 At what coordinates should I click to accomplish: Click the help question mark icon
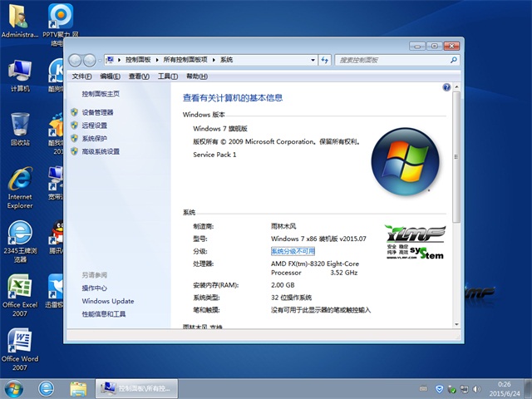coord(446,87)
